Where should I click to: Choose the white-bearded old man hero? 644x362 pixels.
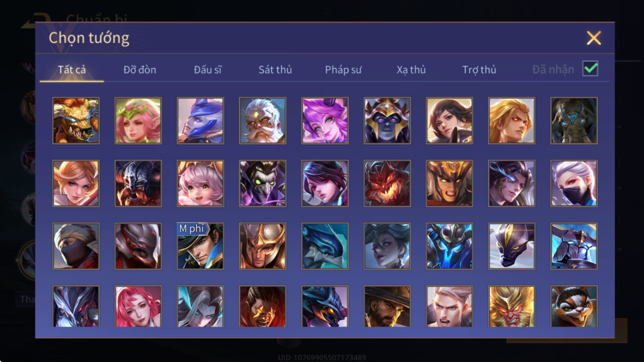click(x=263, y=120)
